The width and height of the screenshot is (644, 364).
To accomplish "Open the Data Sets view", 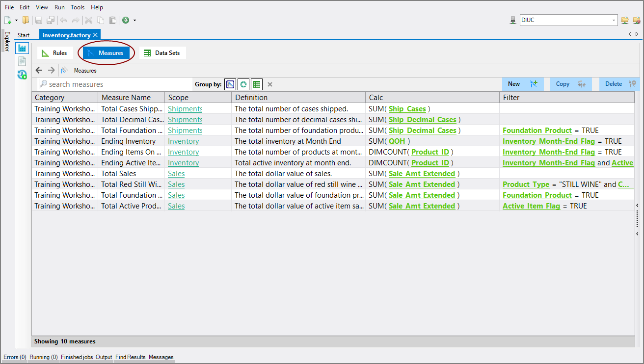I will [x=162, y=52].
